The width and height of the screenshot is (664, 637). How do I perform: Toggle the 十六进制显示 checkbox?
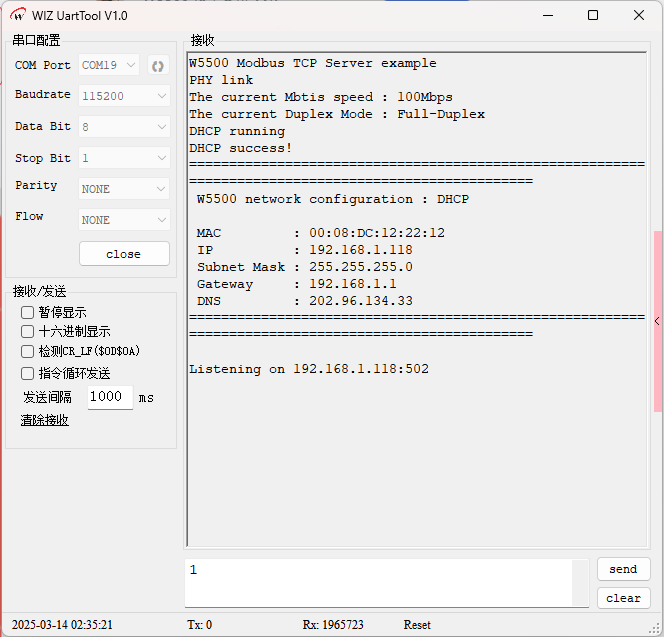click(28, 331)
